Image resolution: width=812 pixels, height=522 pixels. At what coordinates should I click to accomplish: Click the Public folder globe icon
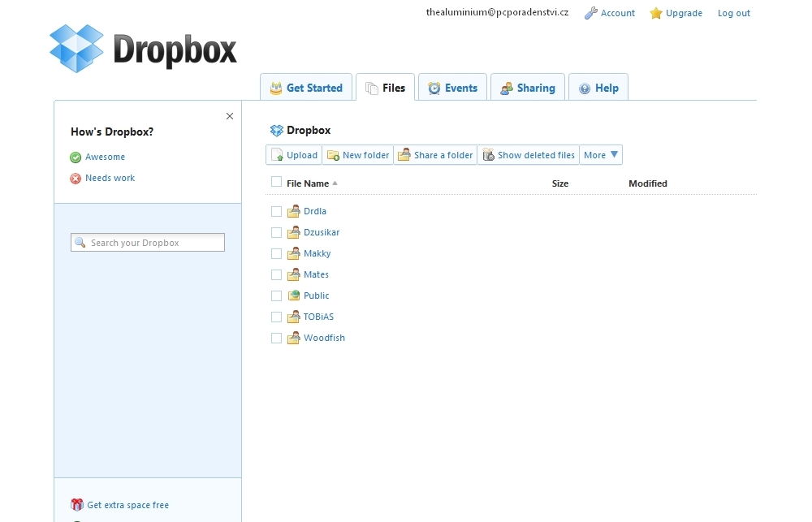pos(294,296)
